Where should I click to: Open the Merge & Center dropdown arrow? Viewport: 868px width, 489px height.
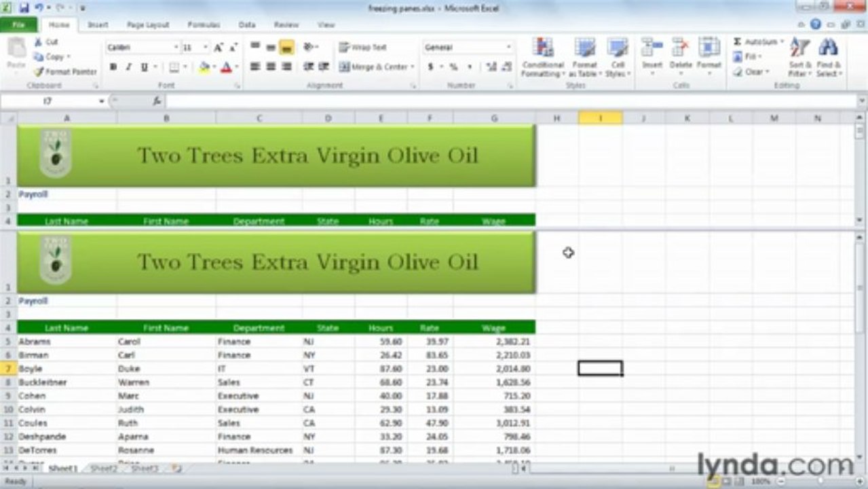(413, 67)
